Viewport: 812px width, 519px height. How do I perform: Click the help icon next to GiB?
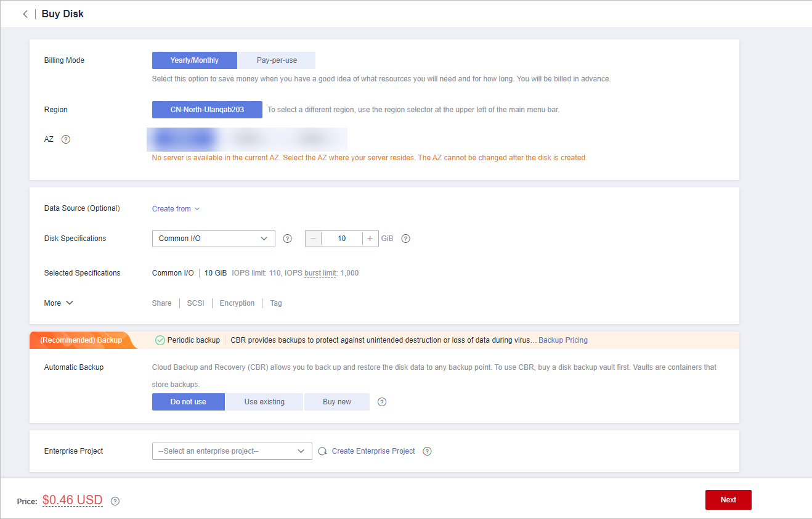pyautogui.click(x=405, y=239)
